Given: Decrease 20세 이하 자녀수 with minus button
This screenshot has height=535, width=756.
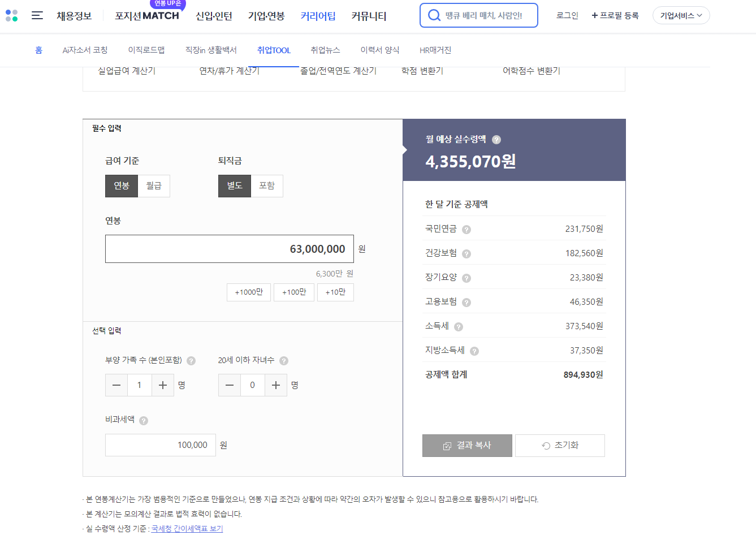Looking at the screenshot, I should (230, 385).
